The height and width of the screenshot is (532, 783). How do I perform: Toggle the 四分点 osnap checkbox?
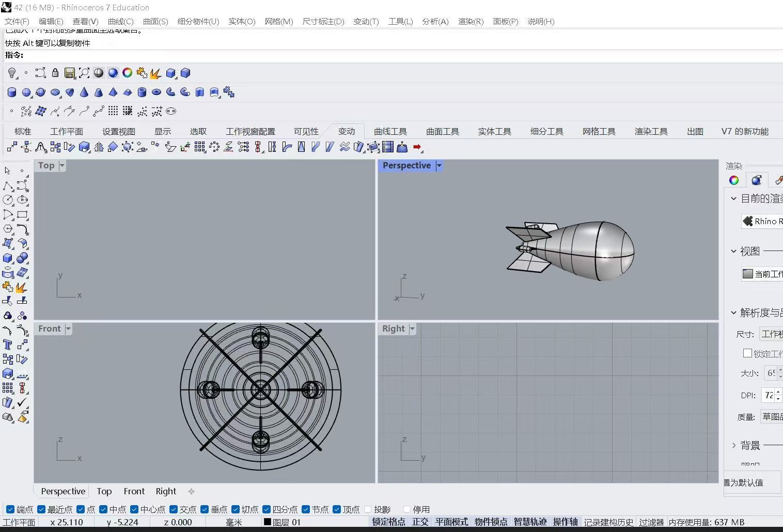pyautogui.click(x=267, y=509)
